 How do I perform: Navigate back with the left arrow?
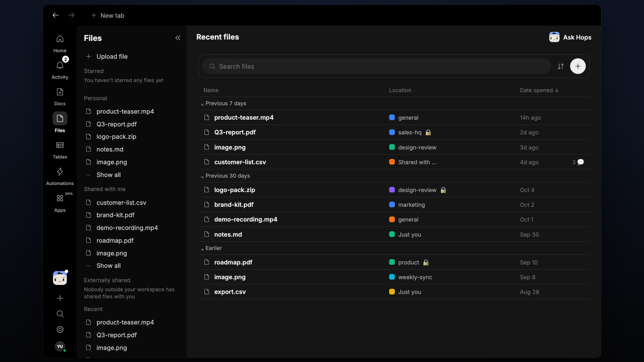[x=56, y=15]
